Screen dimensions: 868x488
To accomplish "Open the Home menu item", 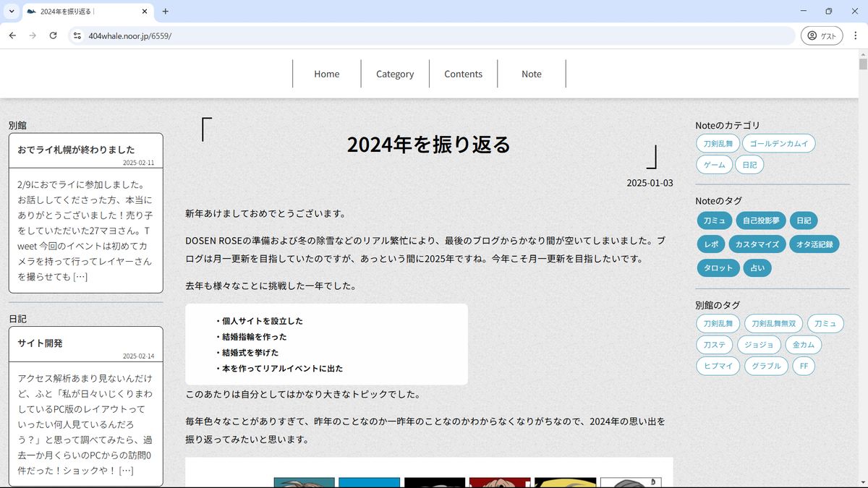I will (326, 74).
